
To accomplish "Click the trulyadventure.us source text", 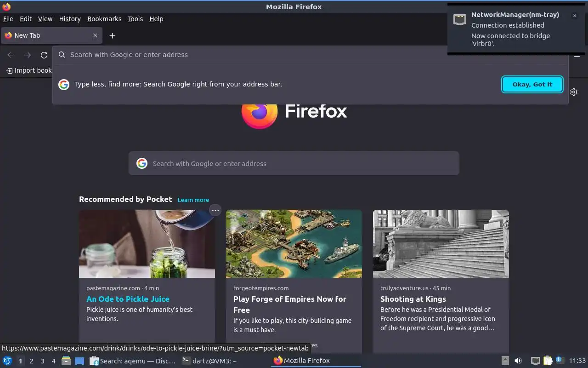I will (x=404, y=288).
